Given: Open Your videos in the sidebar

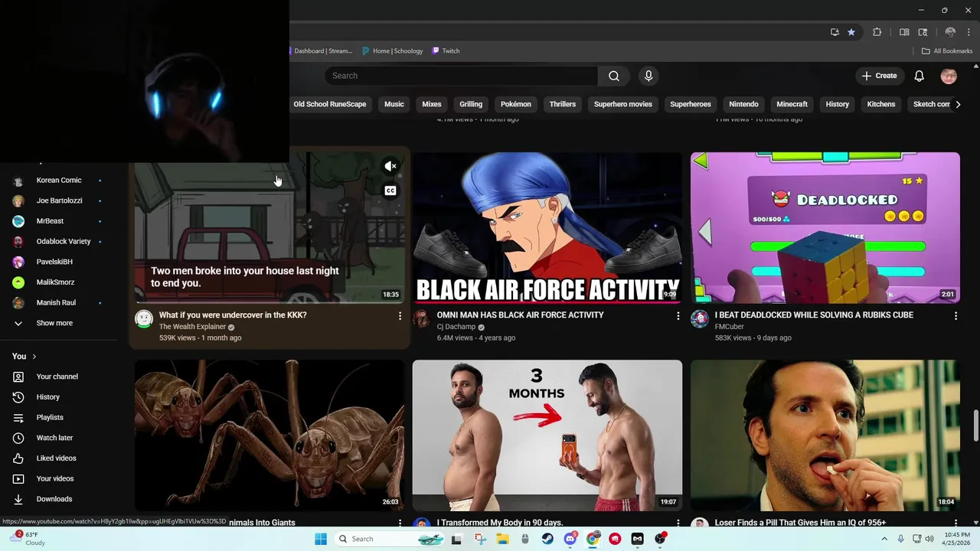Looking at the screenshot, I should 55,478.
